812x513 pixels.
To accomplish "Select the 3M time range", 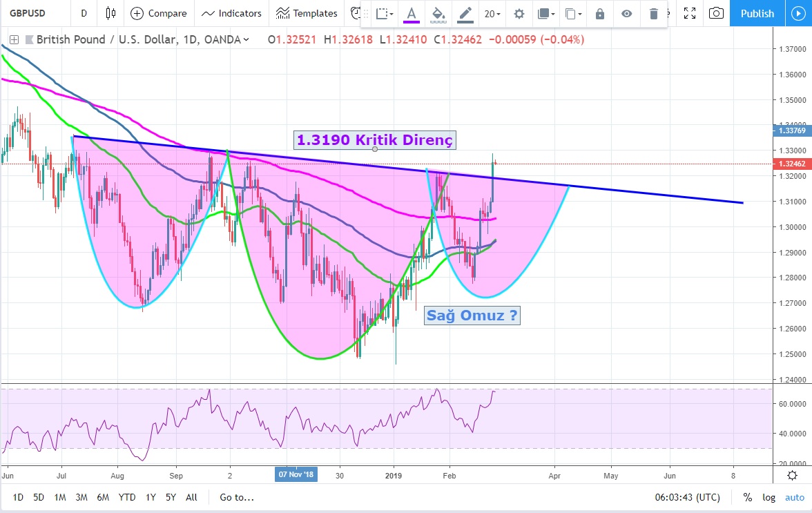I will click(81, 497).
